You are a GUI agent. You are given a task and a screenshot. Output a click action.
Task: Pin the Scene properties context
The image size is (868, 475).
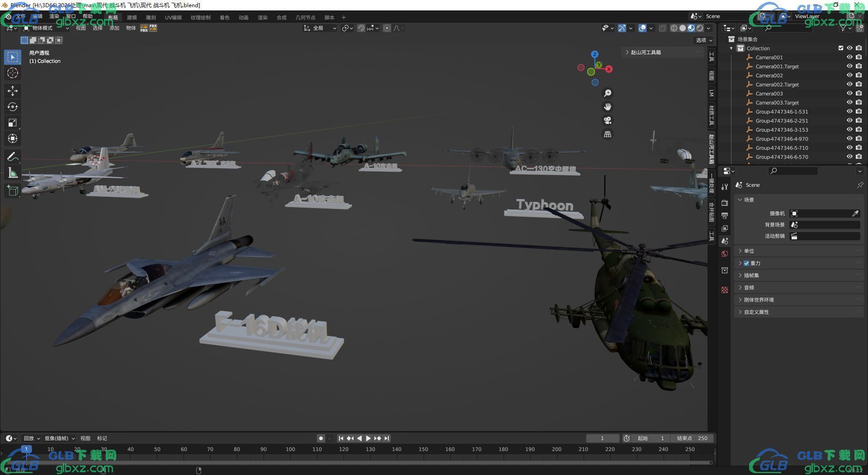pyautogui.click(x=860, y=185)
